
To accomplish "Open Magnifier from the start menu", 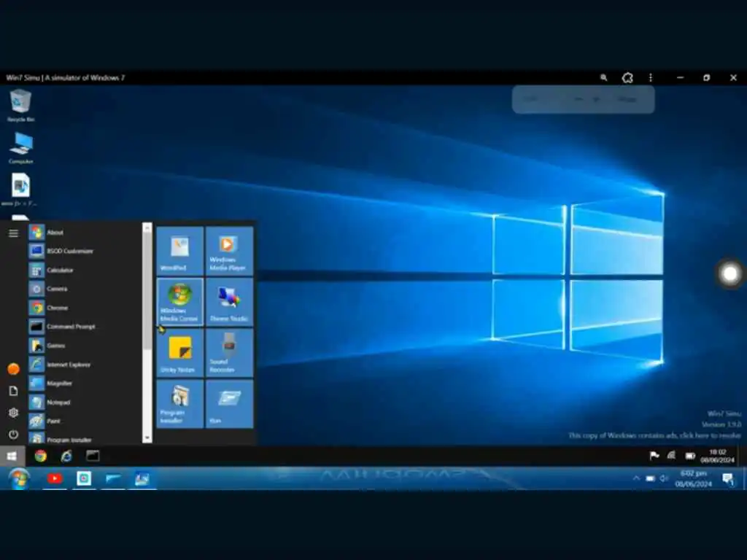I will (x=85, y=384).
